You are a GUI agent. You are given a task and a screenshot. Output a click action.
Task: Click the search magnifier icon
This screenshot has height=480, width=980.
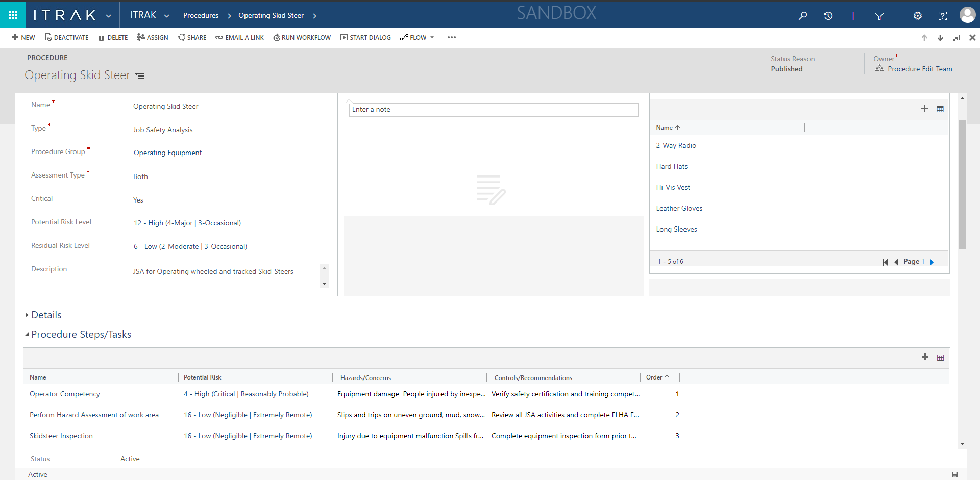click(x=803, y=16)
